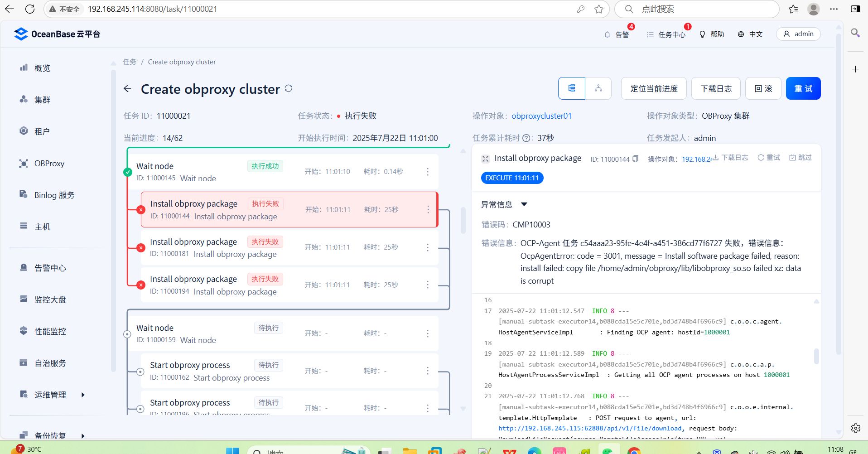Image resolution: width=868 pixels, height=454 pixels.
Task: Open obproxycluster01 link
Action: click(x=541, y=116)
